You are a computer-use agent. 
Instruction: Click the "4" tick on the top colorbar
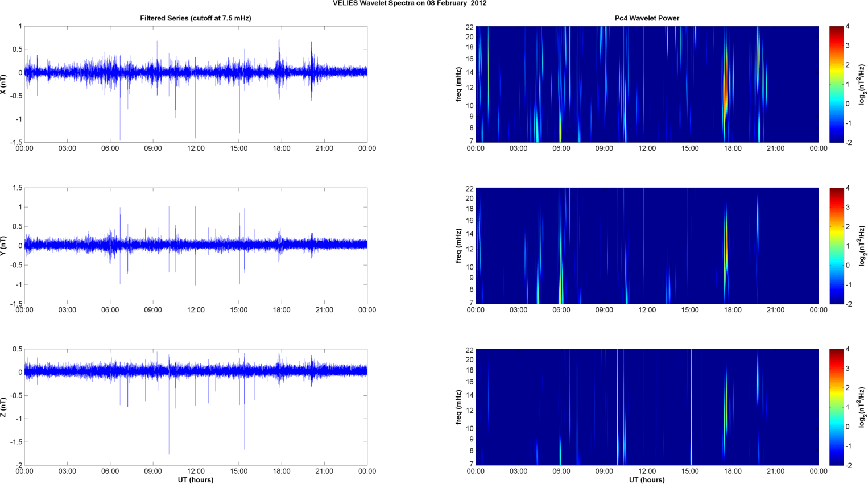tap(848, 26)
